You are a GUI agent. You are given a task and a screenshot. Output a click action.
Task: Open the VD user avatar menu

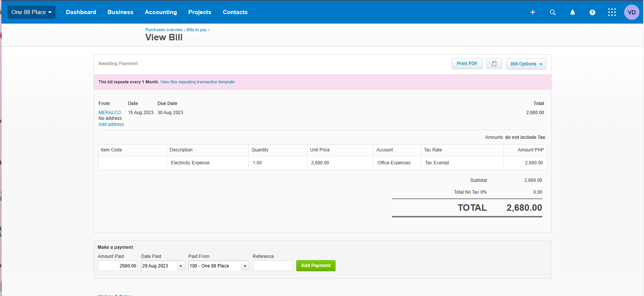click(632, 12)
